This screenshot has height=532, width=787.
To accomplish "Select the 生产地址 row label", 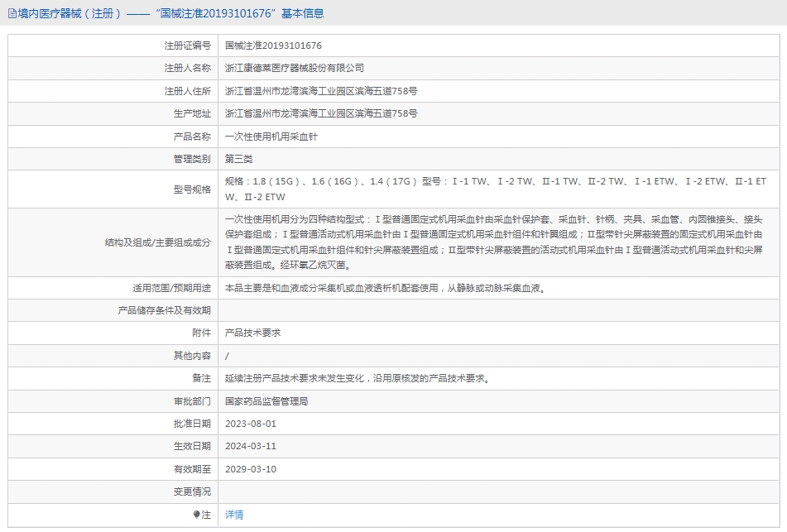I will coord(192,114).
